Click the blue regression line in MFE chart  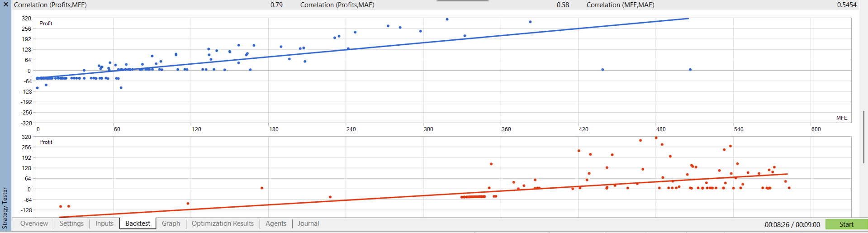362,47
